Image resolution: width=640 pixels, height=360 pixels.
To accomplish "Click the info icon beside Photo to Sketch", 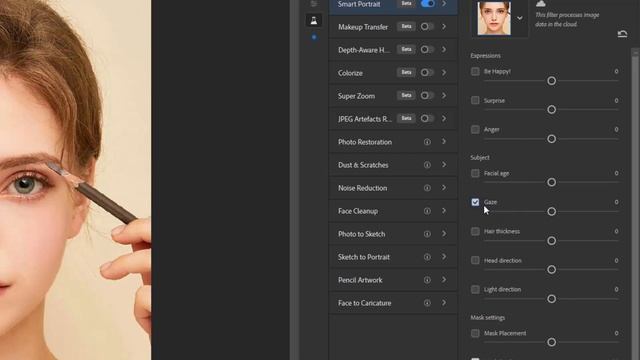I will pyautogui.click(x=427, y=234).
